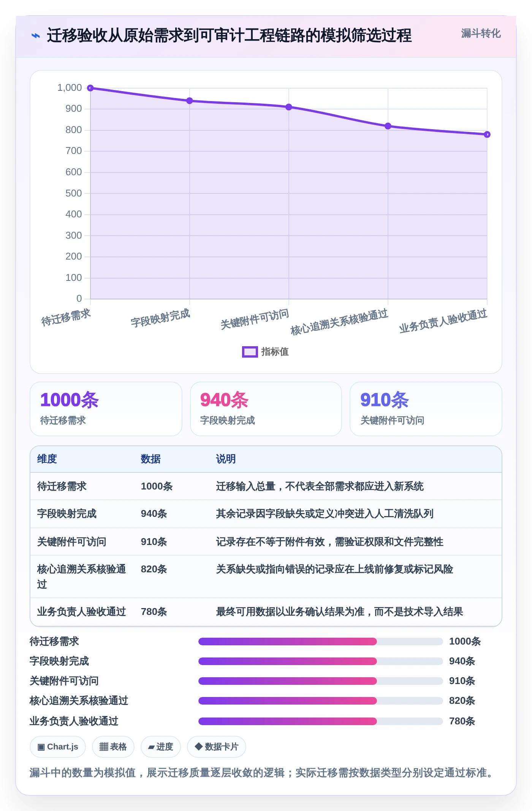The height and width of the screenshot is (811, 532).
Task: Click the chart data point for 待迁移需求
Action: pyautogui.click(x=90, y=88)
